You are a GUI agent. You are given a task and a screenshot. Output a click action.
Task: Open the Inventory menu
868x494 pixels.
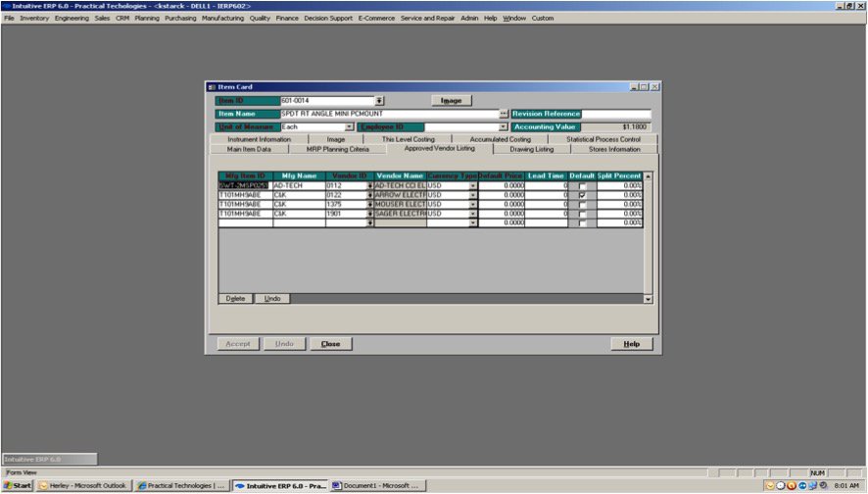pos(34,19)
